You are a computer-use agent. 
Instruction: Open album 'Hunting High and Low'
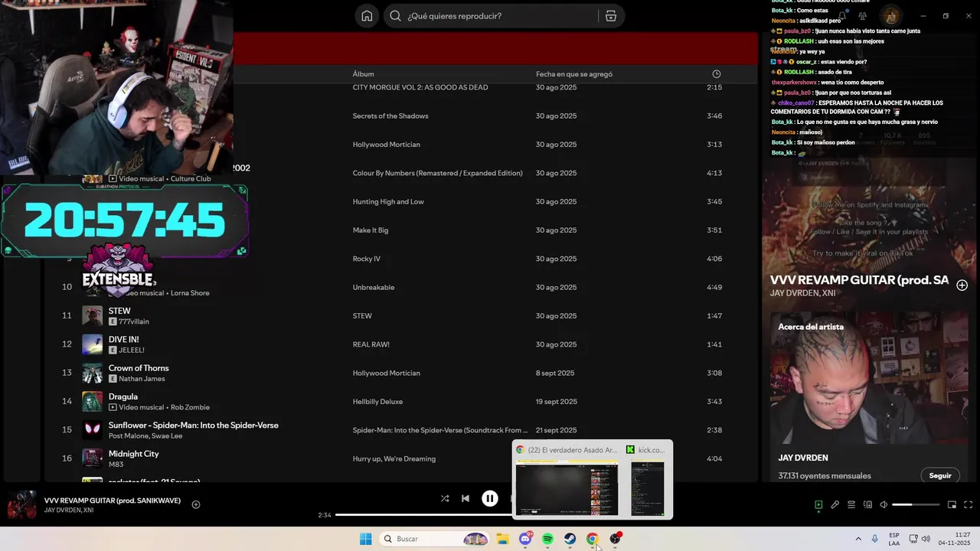388,202
